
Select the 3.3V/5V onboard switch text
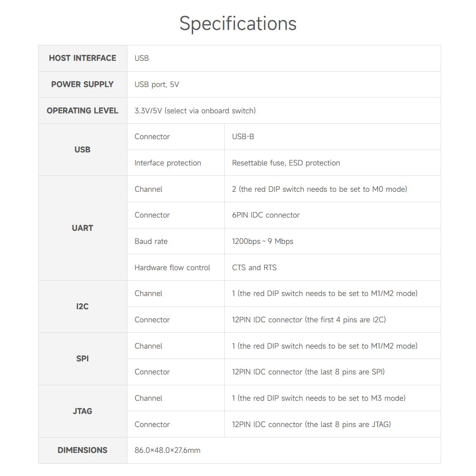click(x=195, y=111)
